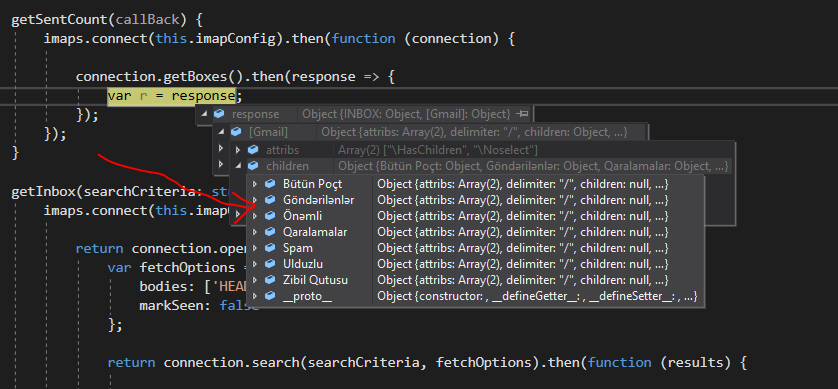Click the object icon beside Zibil Qutusu
The image size is (838, 389).
270,279
